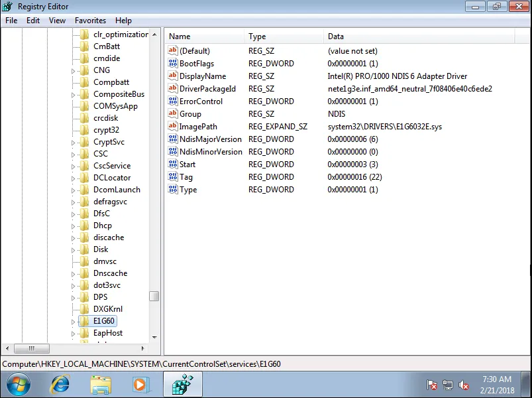This screenshot has width=532, height=398.
Task: Click horizontal scrollbar left arrow
Action: coord(7,348)
